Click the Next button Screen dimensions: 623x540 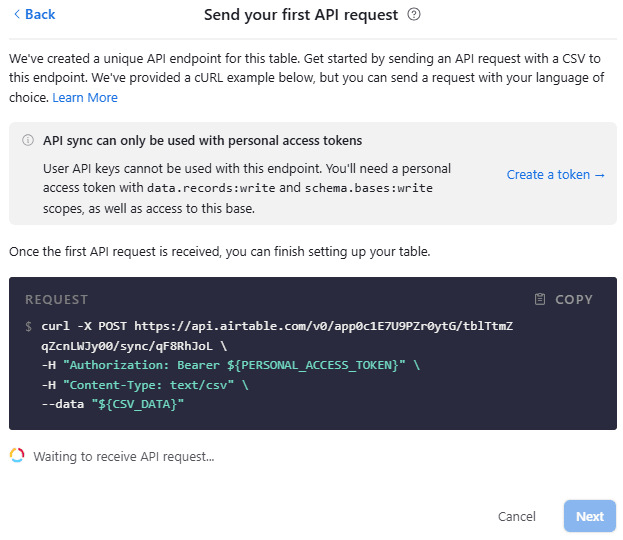coord(589,516)
